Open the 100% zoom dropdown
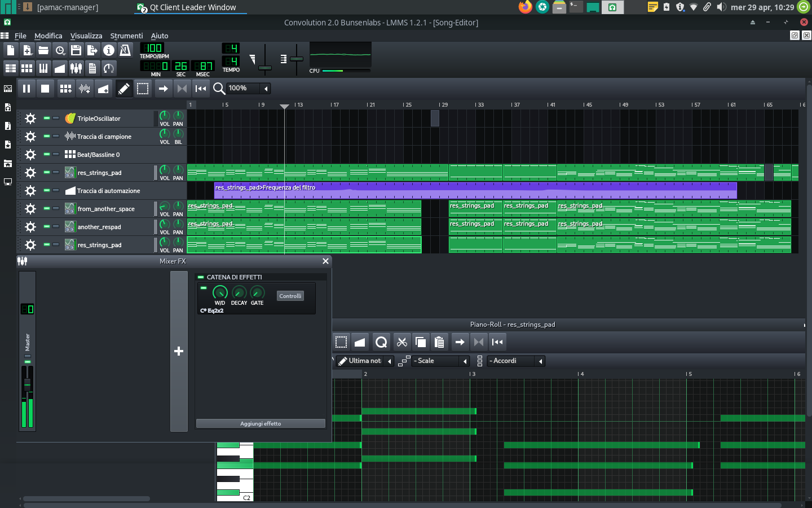Viewport: 812px width, 508px height. pos(248,89)
